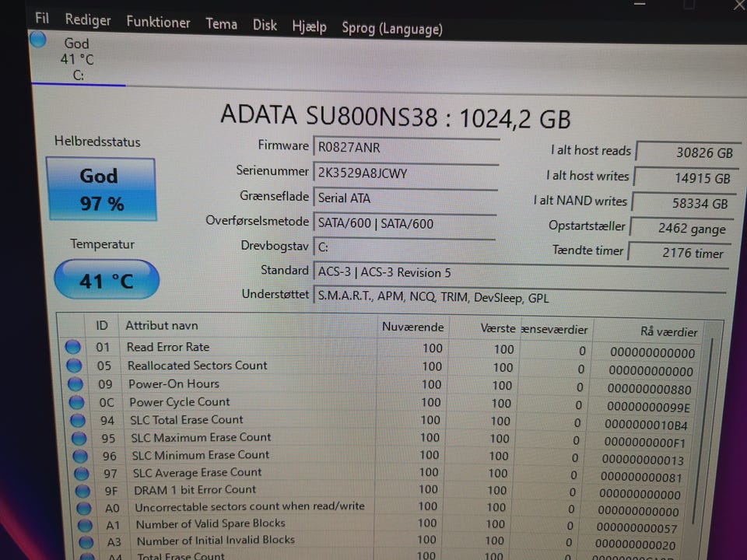Select the Power Cycle Count attribute name
Screen dimensions: 747x560
pos(180,402)
